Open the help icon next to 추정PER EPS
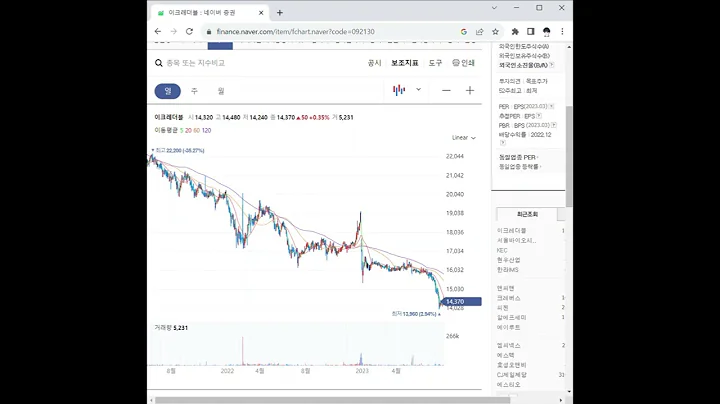 (x=539, y=116)
